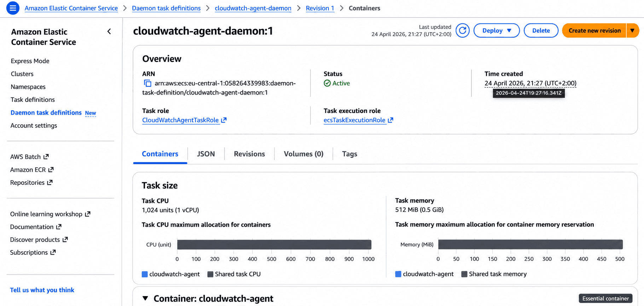Image resolution: width=644 pixels, height=306 pixels.
Task: Switch to the JSON tab
Action: pos(206,154)
